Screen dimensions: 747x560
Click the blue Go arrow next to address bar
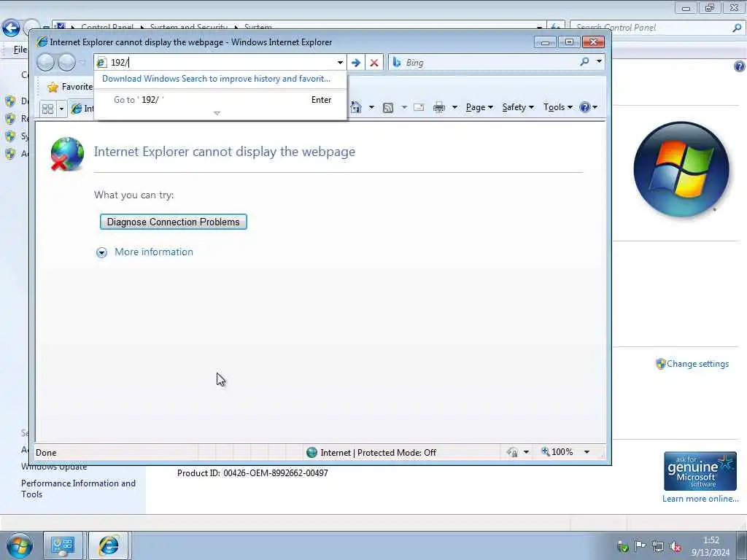click(x=355, y=63)
